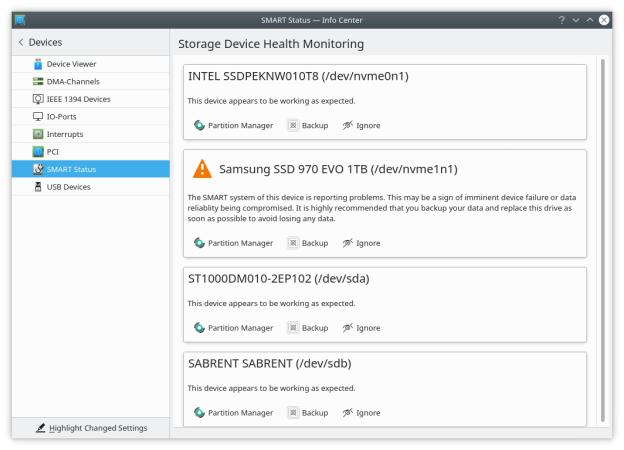Toggle Ignore for the SABRENT /dev/sdb device
The image size is (624, 450).
point(361,412)
